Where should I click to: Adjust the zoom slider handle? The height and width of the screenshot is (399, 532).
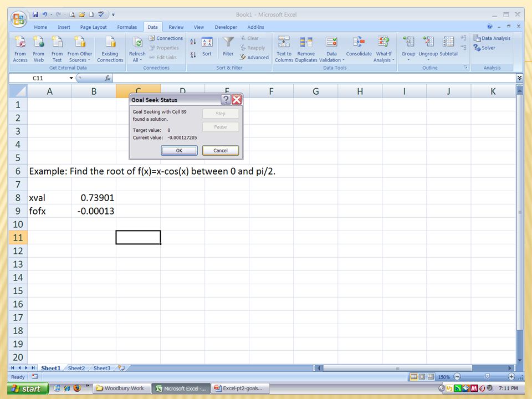coord(488,377)
